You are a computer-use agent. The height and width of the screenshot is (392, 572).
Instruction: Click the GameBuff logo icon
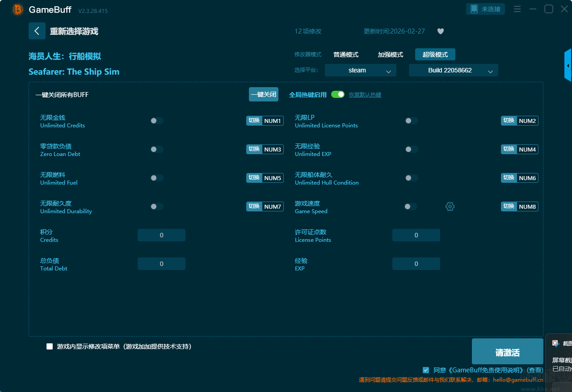tap(18, 9)
